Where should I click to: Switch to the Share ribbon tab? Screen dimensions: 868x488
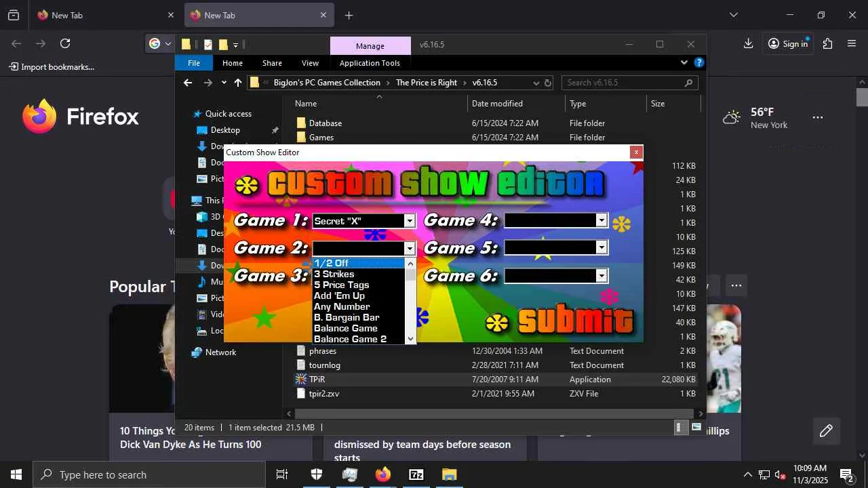pyautogui.click(x=272, y=63)
